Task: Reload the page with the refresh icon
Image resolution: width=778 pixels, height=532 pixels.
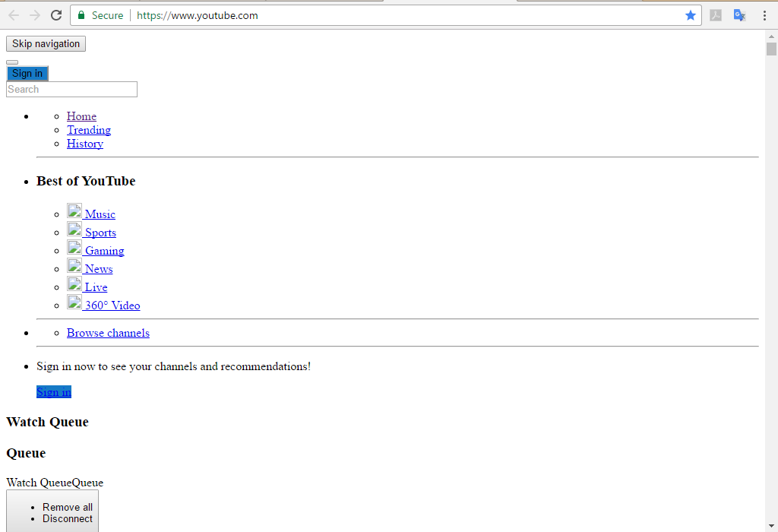Action: pos(56,15)
